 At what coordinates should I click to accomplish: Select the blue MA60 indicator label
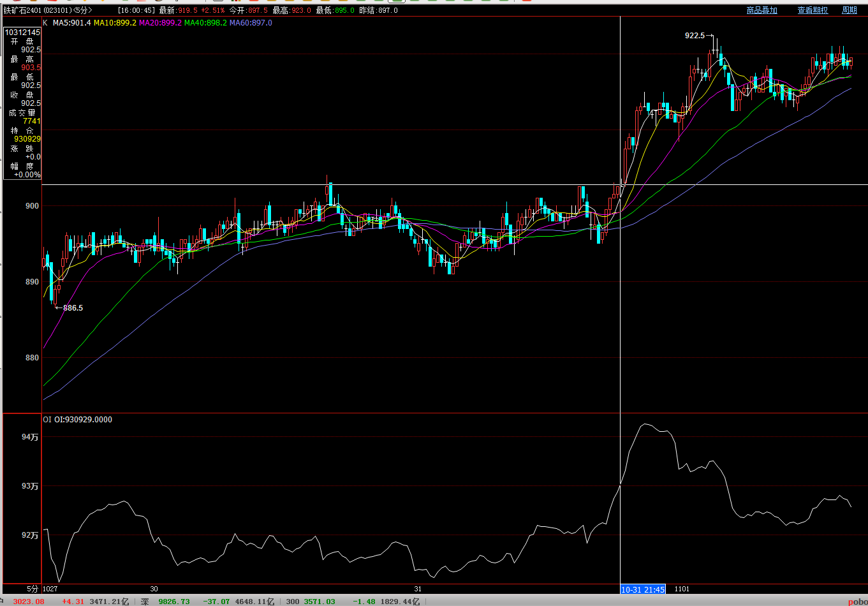(x=251, y=23)
